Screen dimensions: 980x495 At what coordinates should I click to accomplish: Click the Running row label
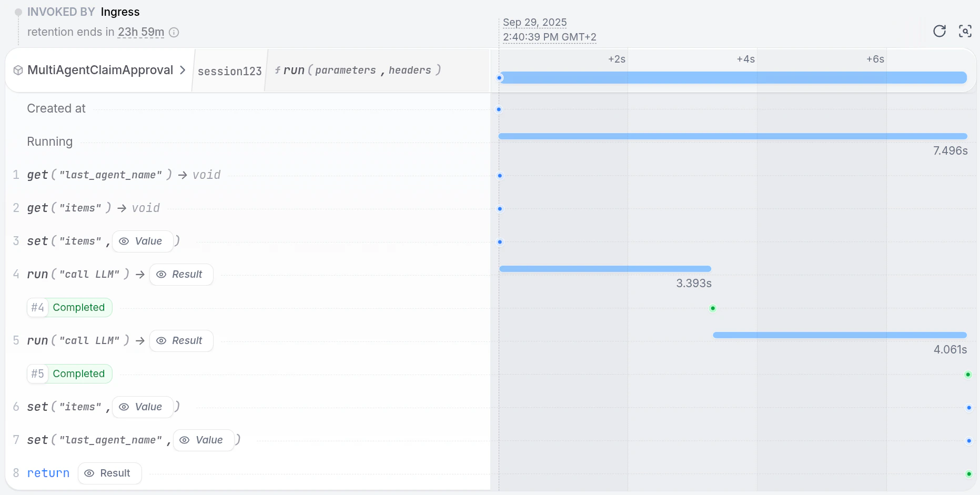point(50,142)
